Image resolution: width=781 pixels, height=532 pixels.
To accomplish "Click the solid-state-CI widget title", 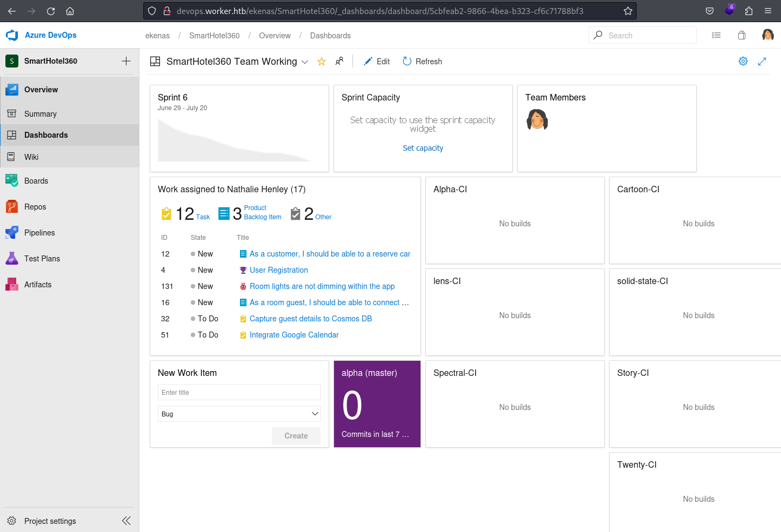I will 643,281.
